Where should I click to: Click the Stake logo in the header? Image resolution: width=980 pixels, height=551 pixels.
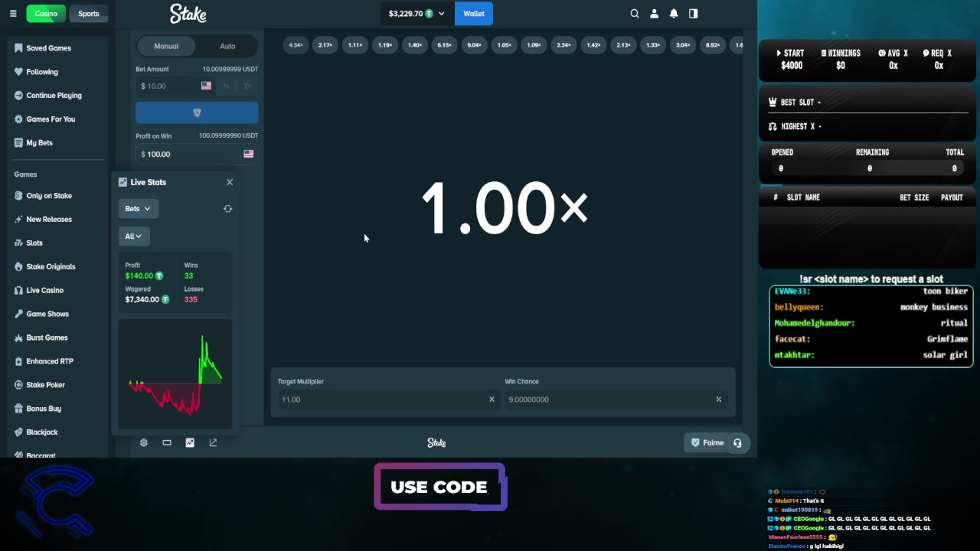[x=188, y=13]
